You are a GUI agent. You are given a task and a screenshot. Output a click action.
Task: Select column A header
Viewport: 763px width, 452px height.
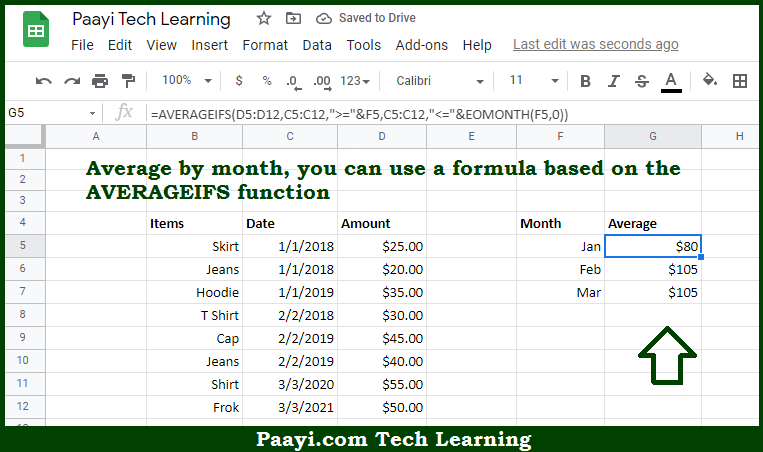point(96,136)
